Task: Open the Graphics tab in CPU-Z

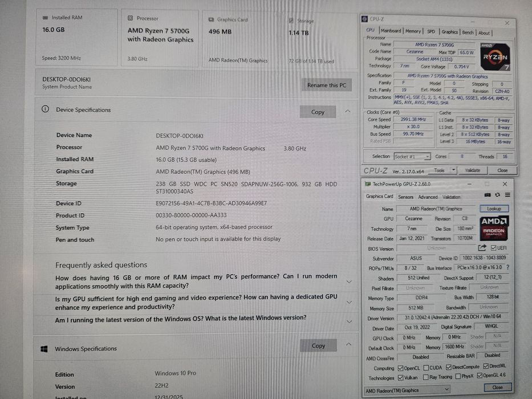Action: pos(449,32)
